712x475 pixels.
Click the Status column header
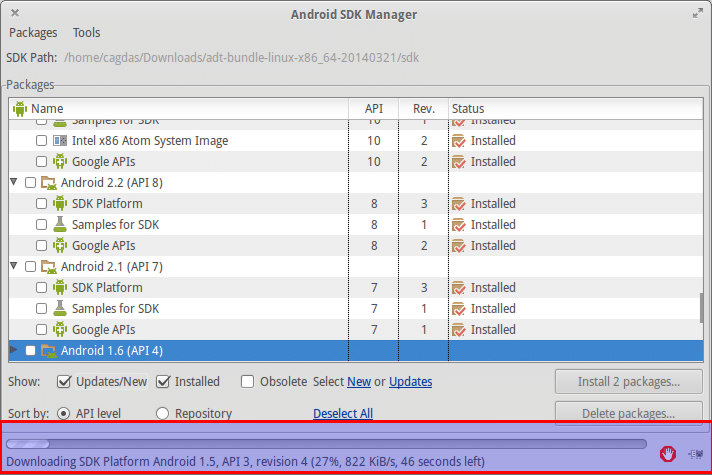[576, 109]
